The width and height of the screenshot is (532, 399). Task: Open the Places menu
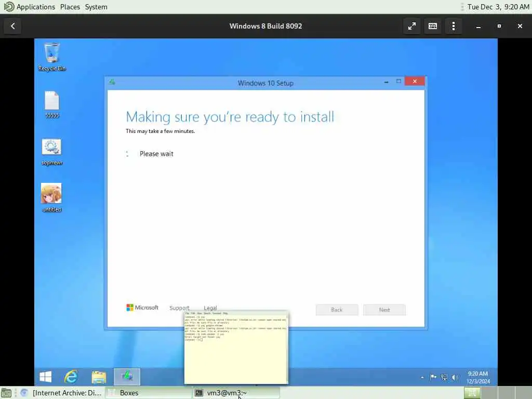click(70, 7)
